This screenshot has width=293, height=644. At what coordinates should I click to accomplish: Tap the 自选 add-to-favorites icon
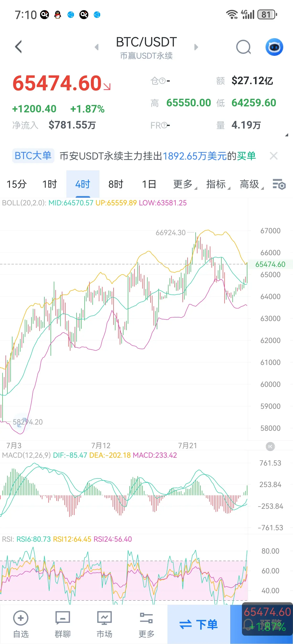[21, 618]
